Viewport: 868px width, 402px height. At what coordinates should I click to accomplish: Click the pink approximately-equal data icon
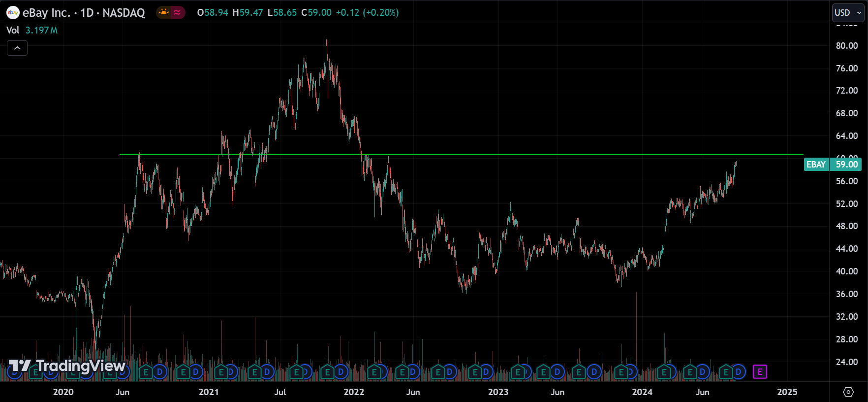(177, 12)
